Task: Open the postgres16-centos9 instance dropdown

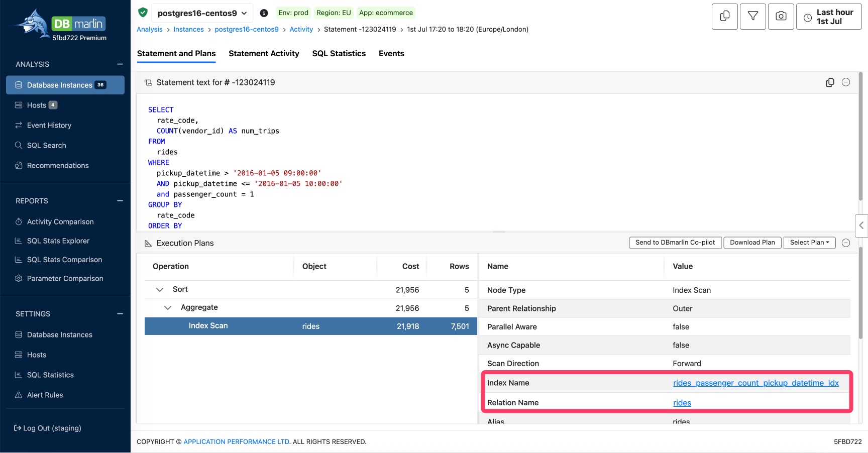Action: [x=202, y=13]
